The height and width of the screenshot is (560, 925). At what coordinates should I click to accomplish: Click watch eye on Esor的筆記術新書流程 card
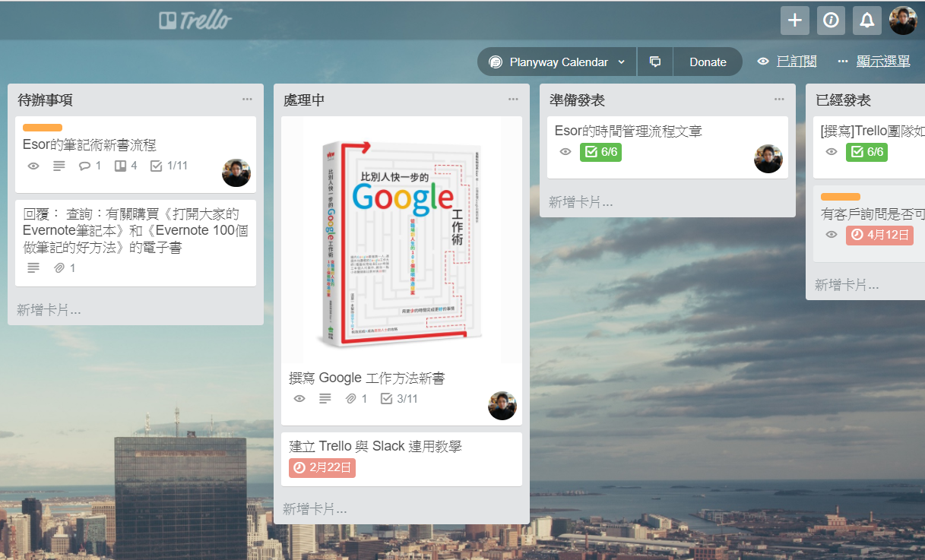pyautogui.click(x=33, y=166)
